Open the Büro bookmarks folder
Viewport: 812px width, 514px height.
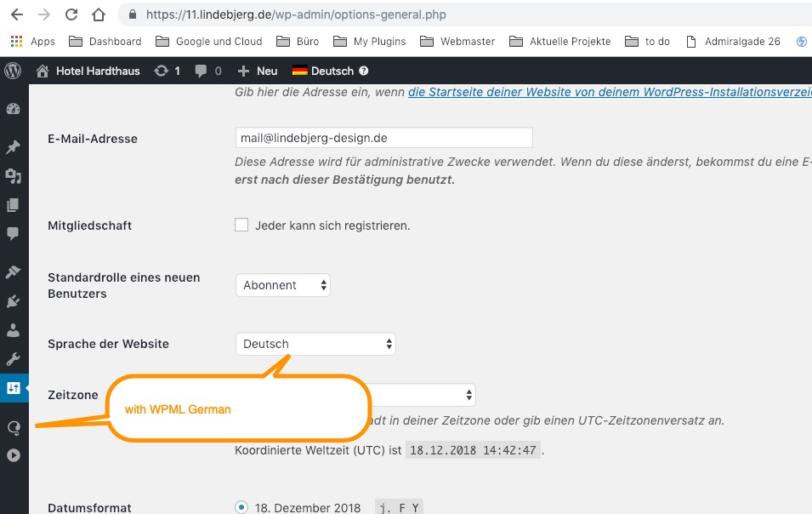[x=298, y=42]
